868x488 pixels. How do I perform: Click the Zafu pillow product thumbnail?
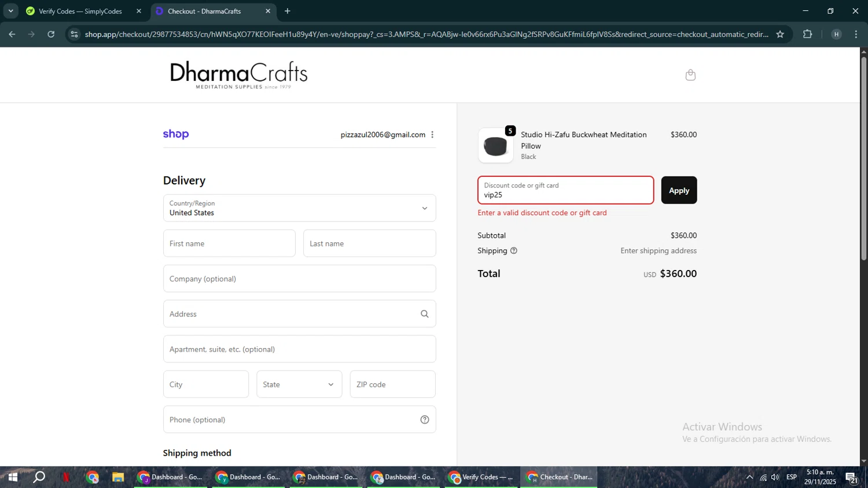tap(496, 146)
